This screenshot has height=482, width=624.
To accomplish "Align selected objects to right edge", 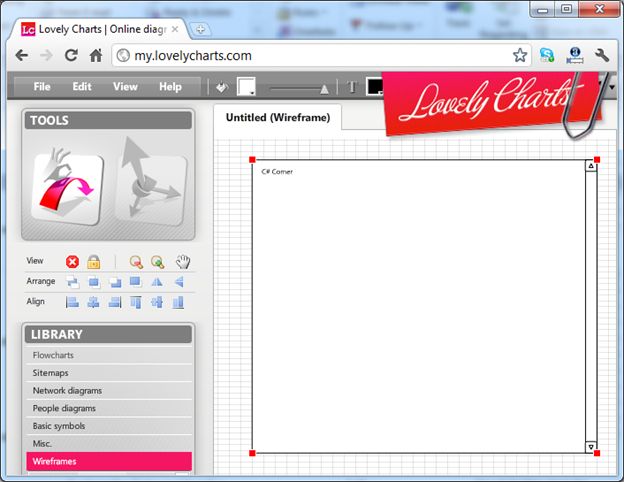I will coord(115,302).
